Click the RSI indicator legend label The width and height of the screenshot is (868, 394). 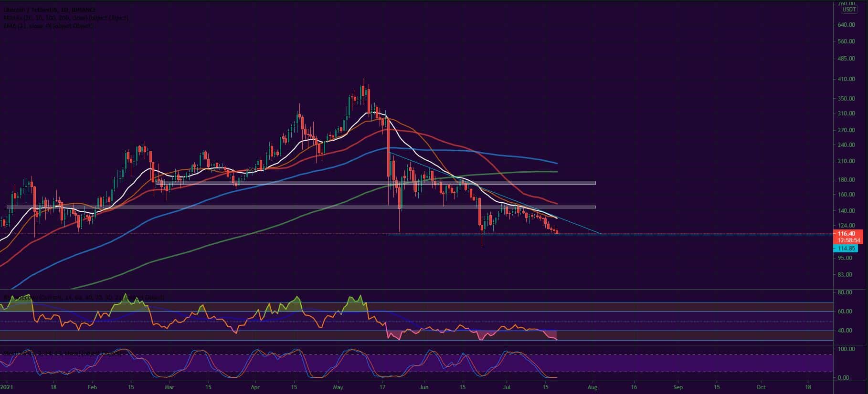(84, 298)
